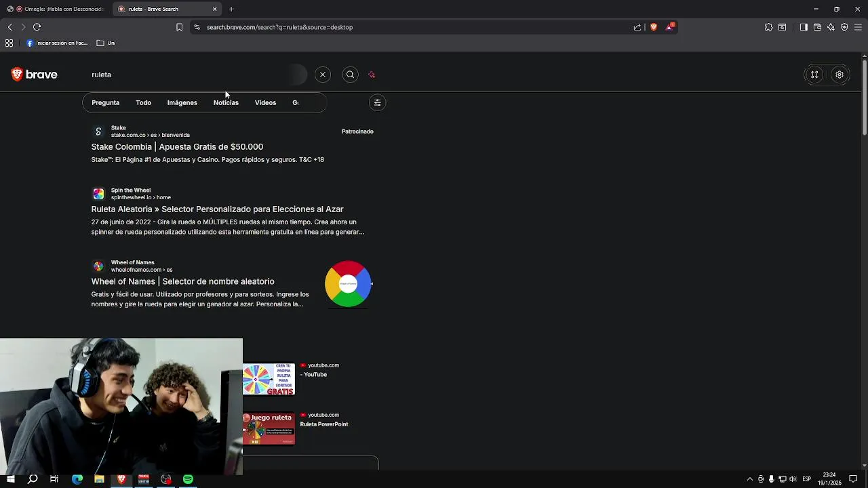Viewport: 868px width, 488px height.
Task: Open volume control in system tray
Action: click(x=793, y=479)
